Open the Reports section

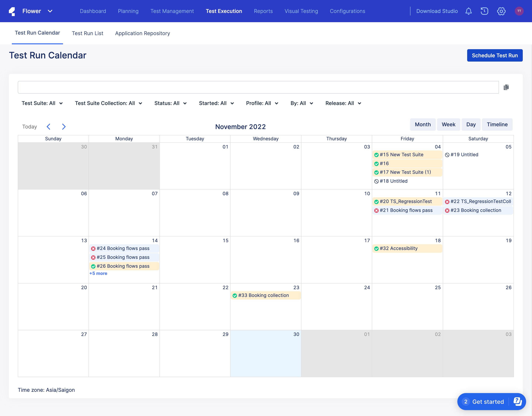click(x=263, y=11)
